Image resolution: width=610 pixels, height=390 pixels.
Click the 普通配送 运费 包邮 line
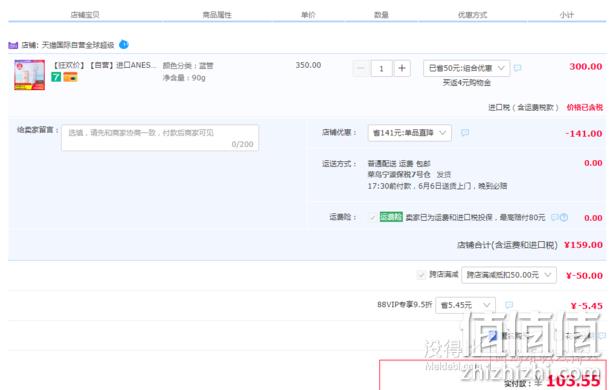pos(399,163)
